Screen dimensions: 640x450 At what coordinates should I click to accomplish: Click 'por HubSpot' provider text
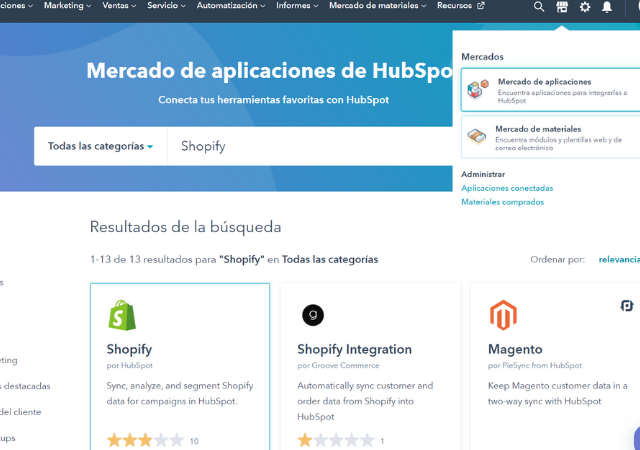coord(129,365)
